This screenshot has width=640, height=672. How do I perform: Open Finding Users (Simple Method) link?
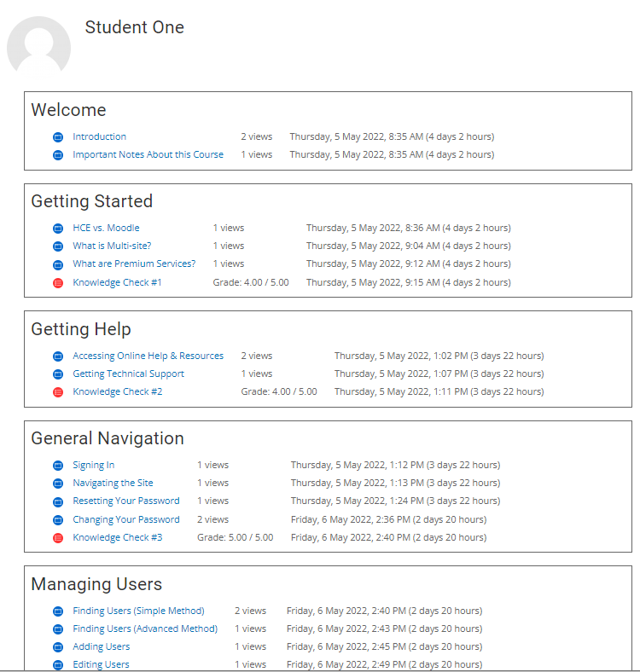[x=138, y=611]
